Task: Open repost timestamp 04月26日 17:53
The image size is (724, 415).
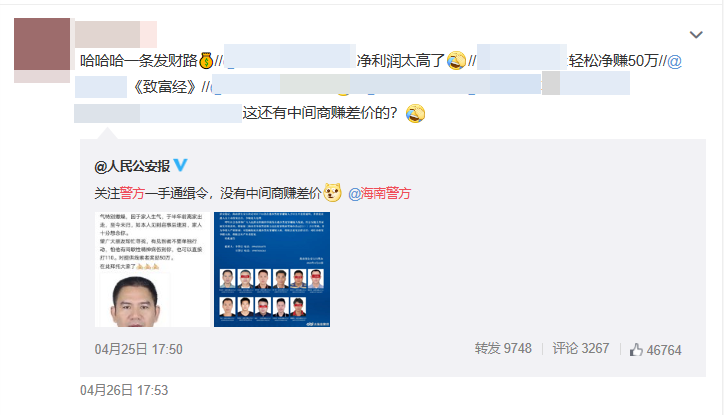Action: point(124,391)
